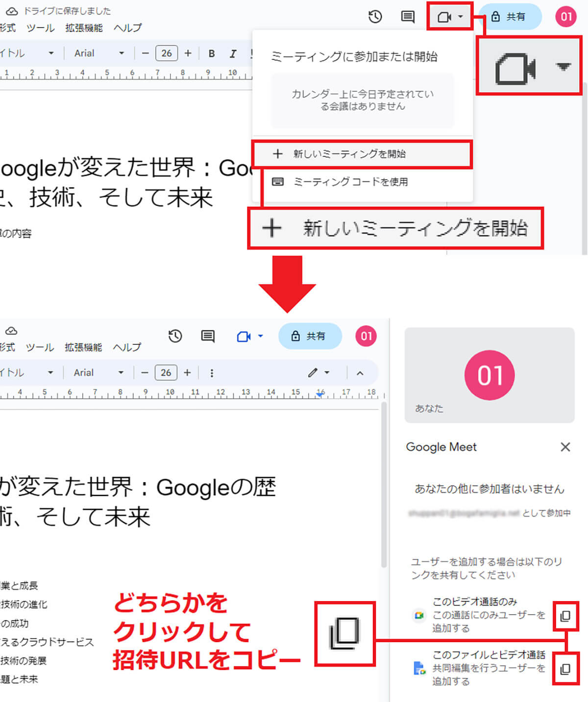Viewport: 588px width, 702px height.
Task: Open account avatar 01 in top screenshot
Action: click(566, 17)
